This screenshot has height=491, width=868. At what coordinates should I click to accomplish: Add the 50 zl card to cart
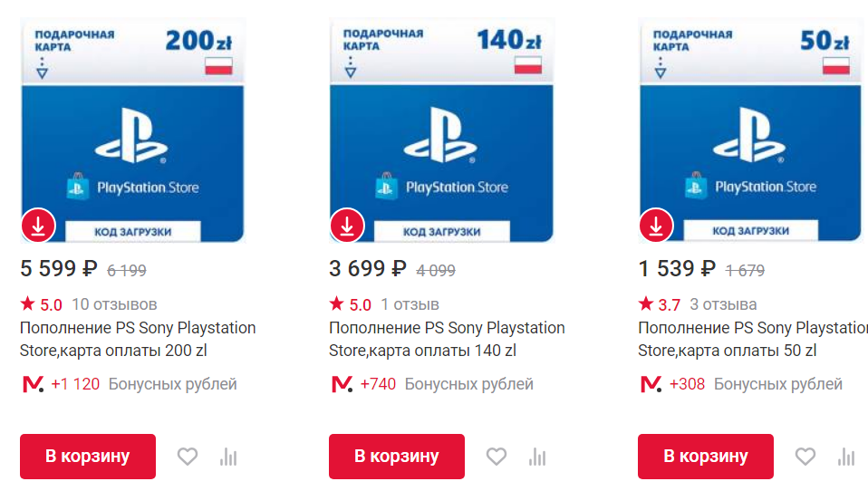click(706, 457)
